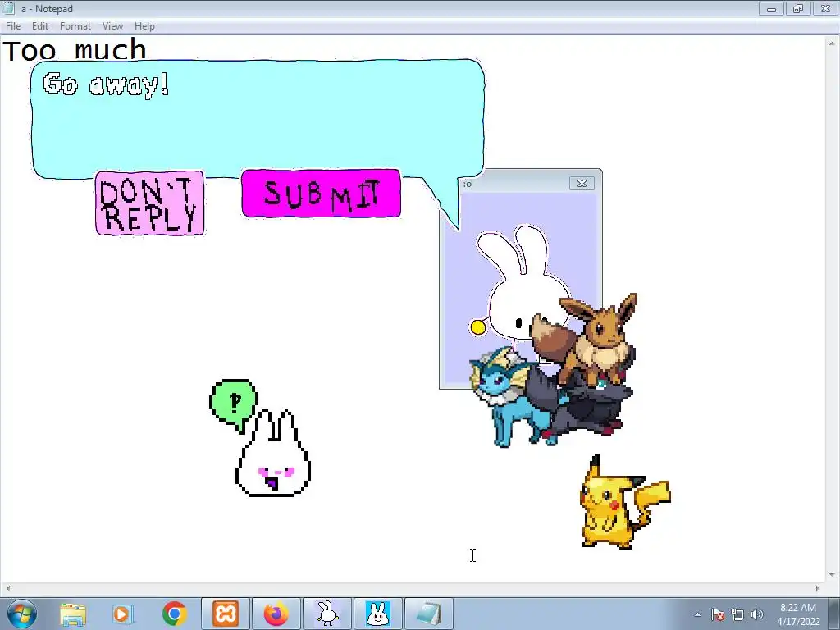The width and height of the screenshot is (840, 630).
Task: Open the File menu in Notepad
Action: point(13,26)
